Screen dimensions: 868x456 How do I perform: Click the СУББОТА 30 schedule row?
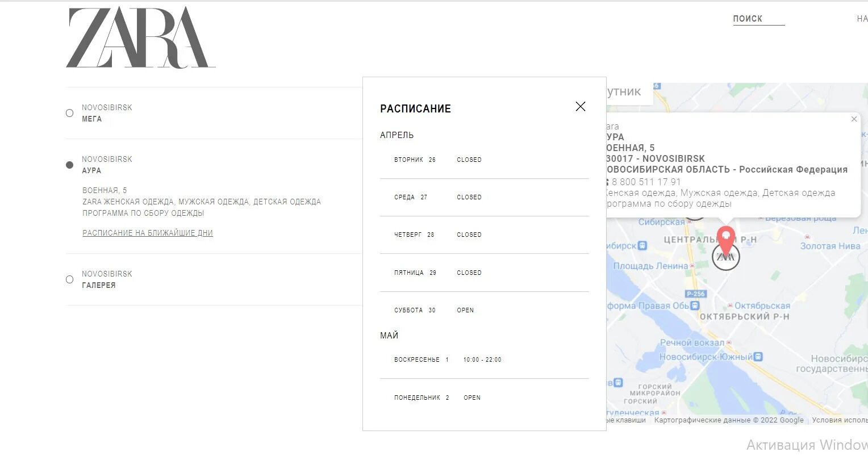[x=484, y=311]
